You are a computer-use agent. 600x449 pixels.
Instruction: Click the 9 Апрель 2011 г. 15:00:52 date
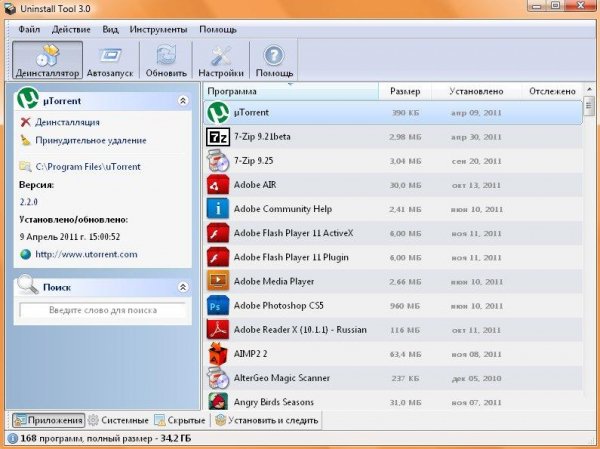click(70, 237)
